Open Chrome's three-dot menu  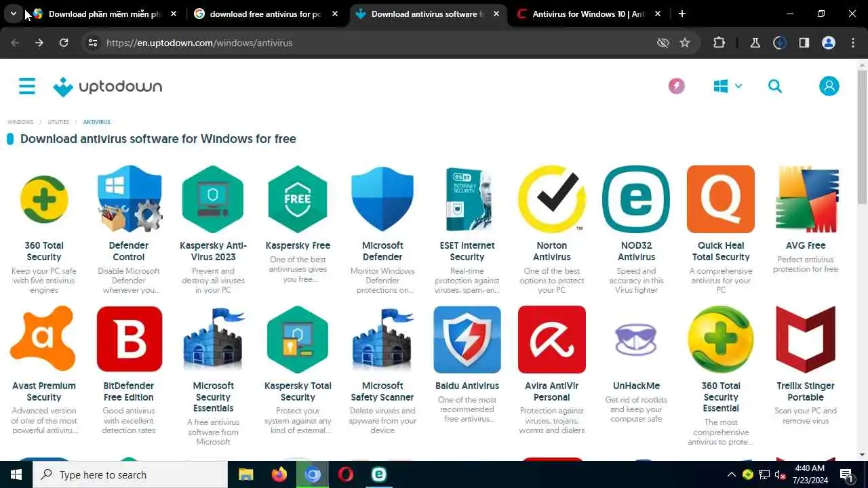coord(853,43)
